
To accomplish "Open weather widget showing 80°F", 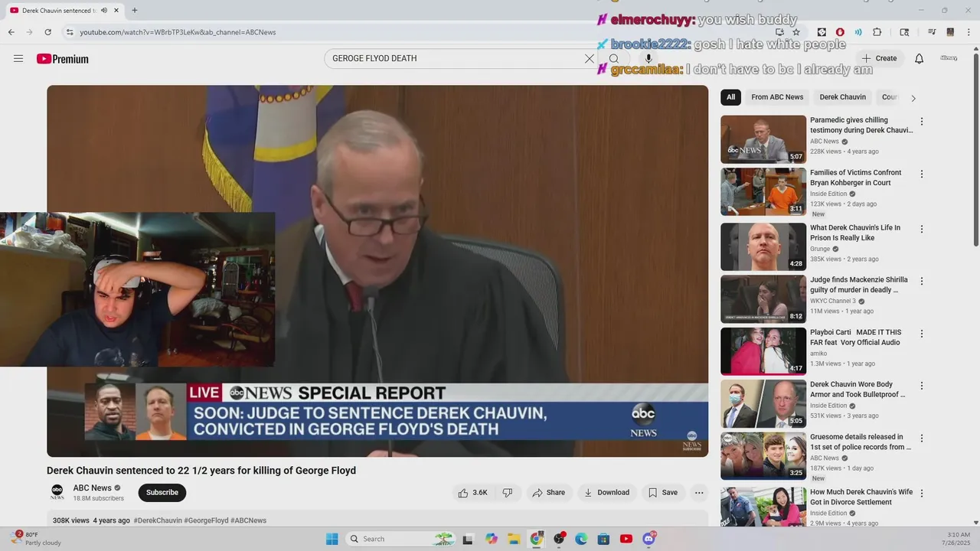I will (37, 539).
